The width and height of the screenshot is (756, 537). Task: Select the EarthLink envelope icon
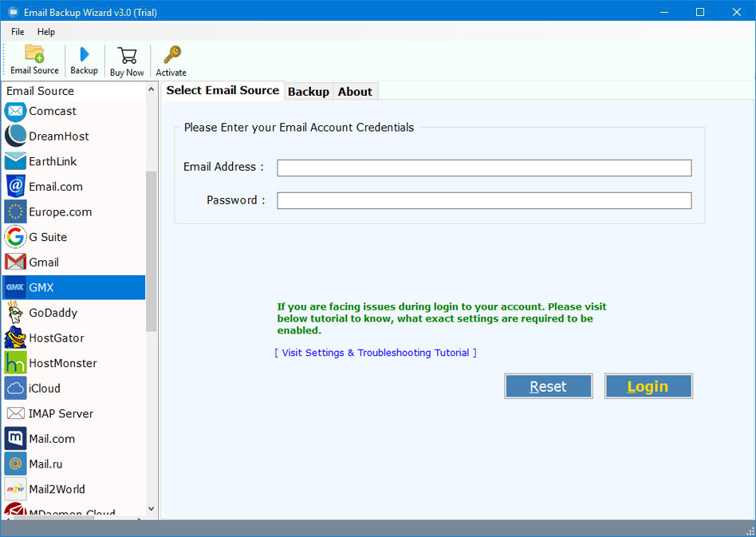15,161
